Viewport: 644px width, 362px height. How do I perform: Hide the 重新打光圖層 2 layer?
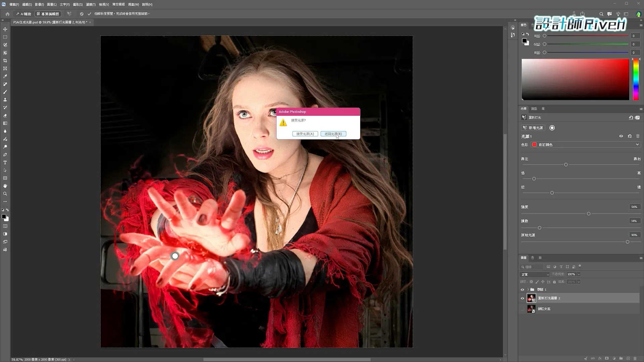(x=522, y=298)
